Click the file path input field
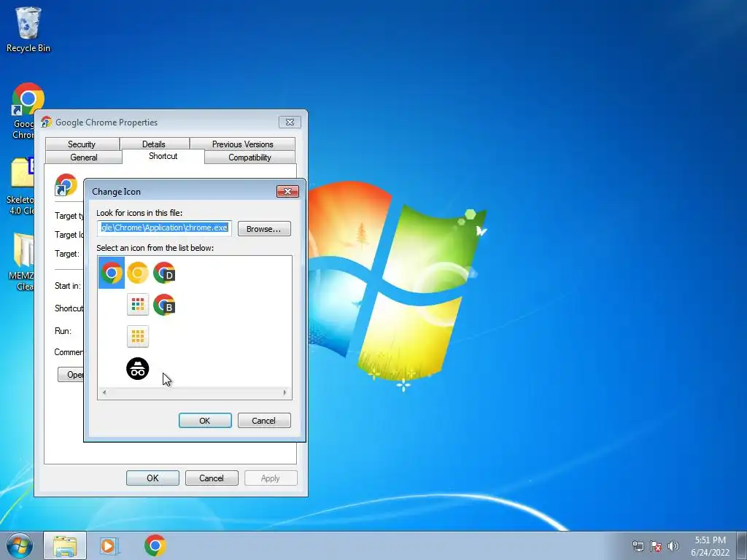Viewport: 747px width, 560px height. click(x=164, y=228)
